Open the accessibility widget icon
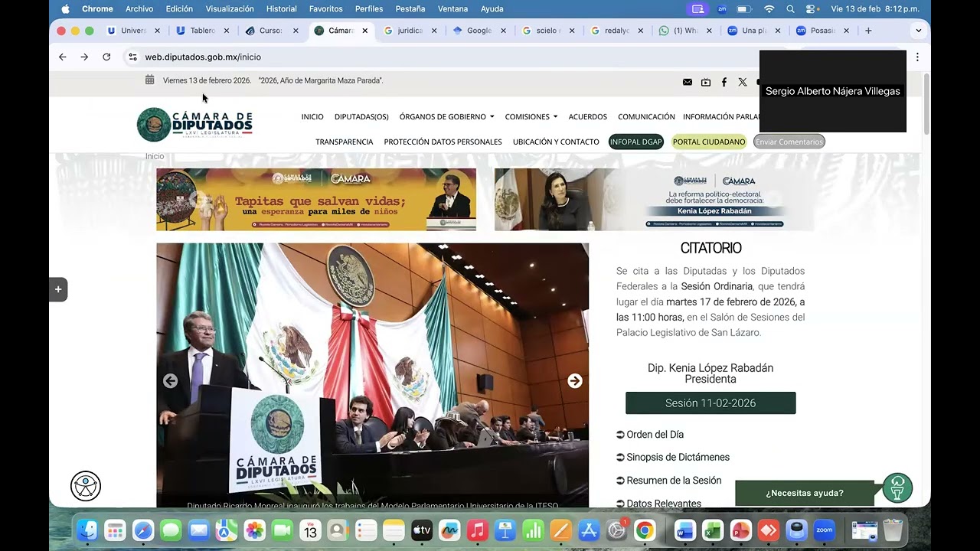 pyautogui.click(x=86, y=486)
